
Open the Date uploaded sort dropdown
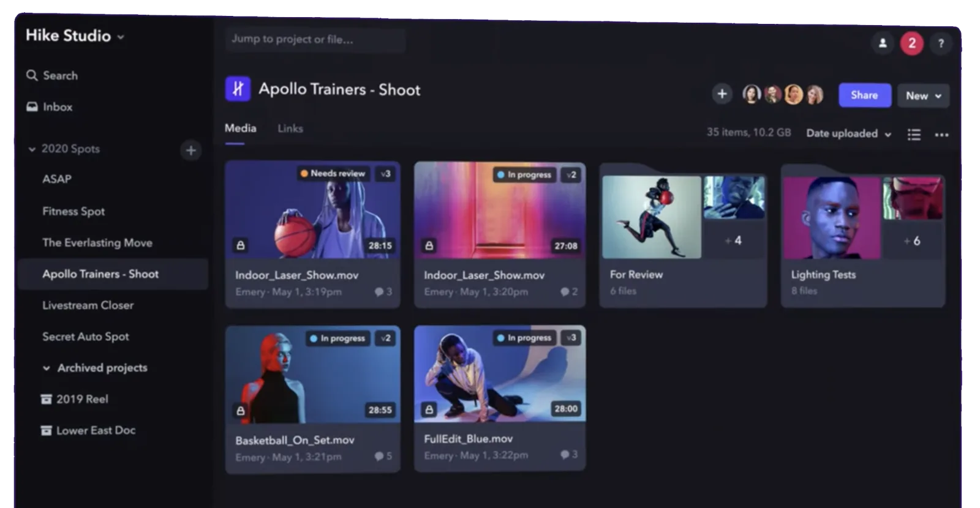point(848,133)
